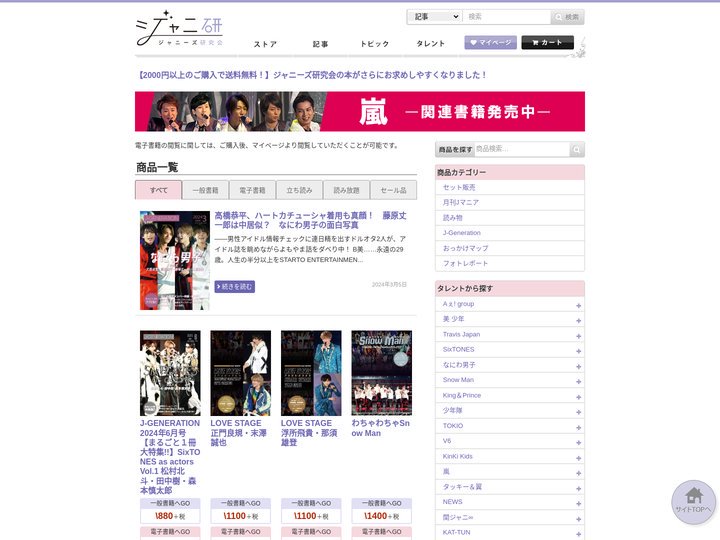Open the カート button
This screenshot has height=540, width=720.
pyautogui.click(x=547, y=42)
